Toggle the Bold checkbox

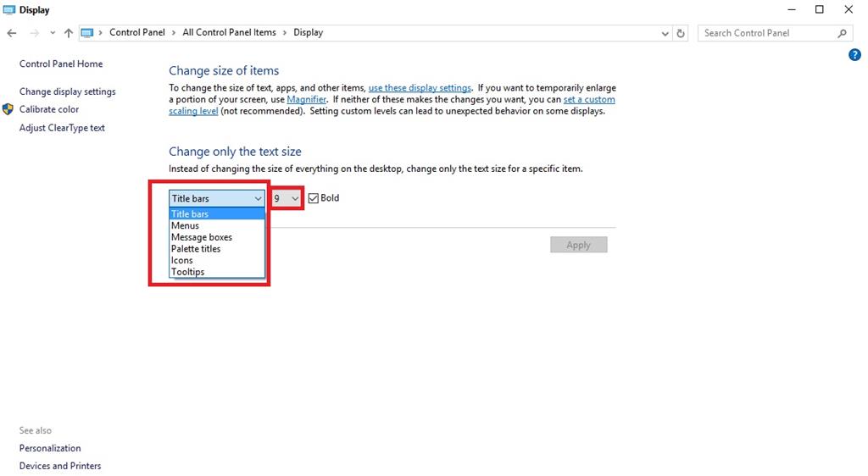[x=314, y=198]
